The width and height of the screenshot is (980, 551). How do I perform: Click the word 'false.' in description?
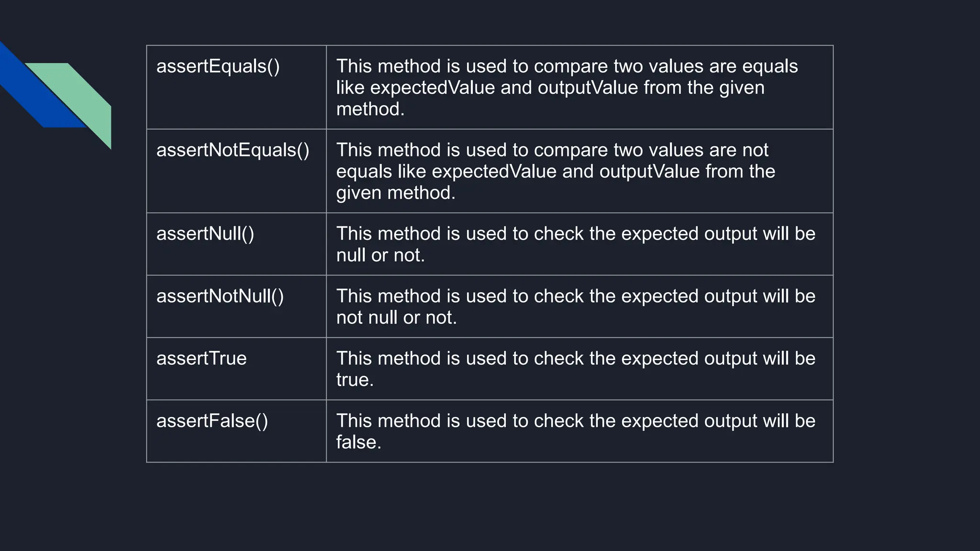pyautogui.click(x=358, y=442)
